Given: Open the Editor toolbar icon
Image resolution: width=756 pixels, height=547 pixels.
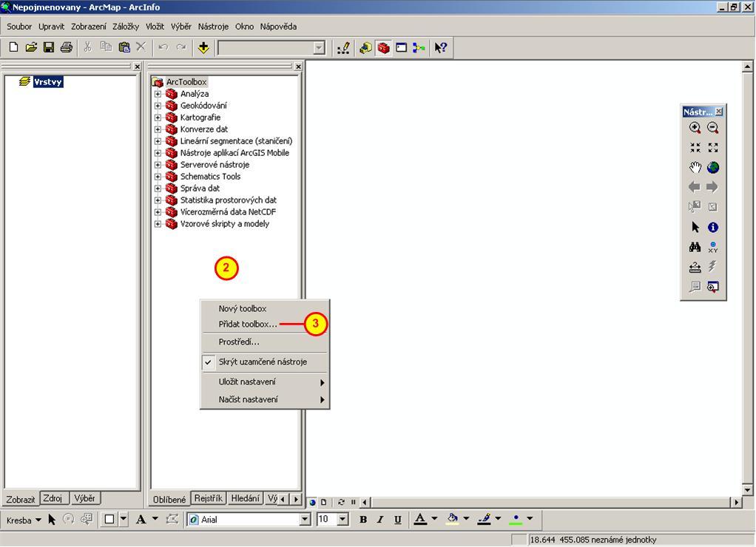Looking at the screenshot, I should coord(344,48).
